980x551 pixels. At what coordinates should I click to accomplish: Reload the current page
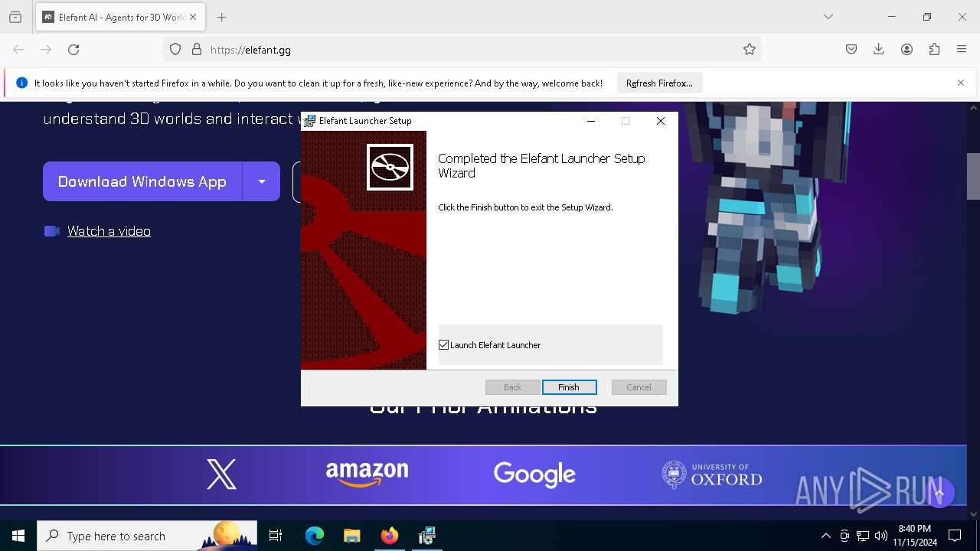(73, 50)
